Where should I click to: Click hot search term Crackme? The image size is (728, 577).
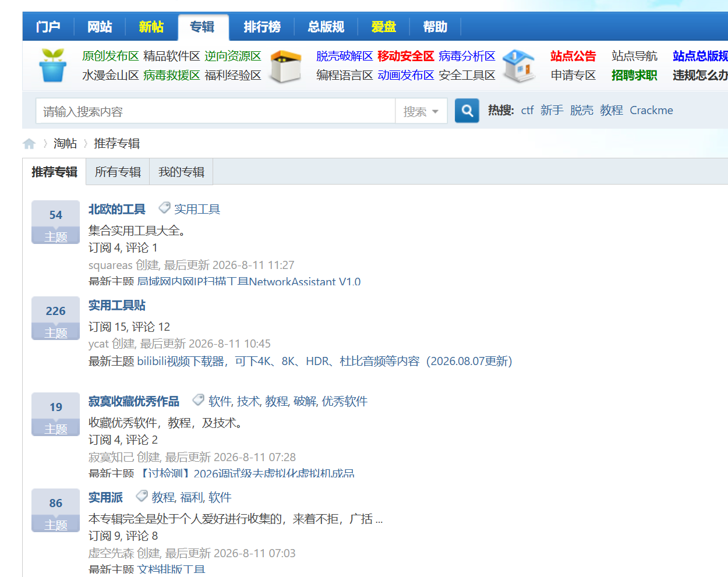pyautogui.click(x=651, y=110)
